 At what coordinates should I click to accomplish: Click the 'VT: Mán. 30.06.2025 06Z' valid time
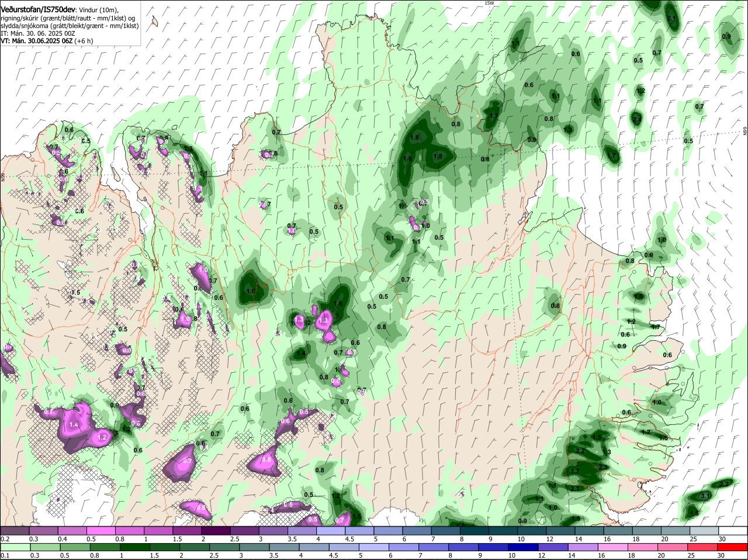pos(36,41)
